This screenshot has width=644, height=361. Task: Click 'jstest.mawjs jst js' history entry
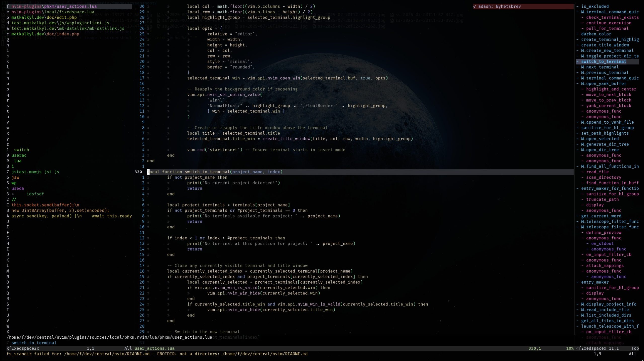(35, 172)
